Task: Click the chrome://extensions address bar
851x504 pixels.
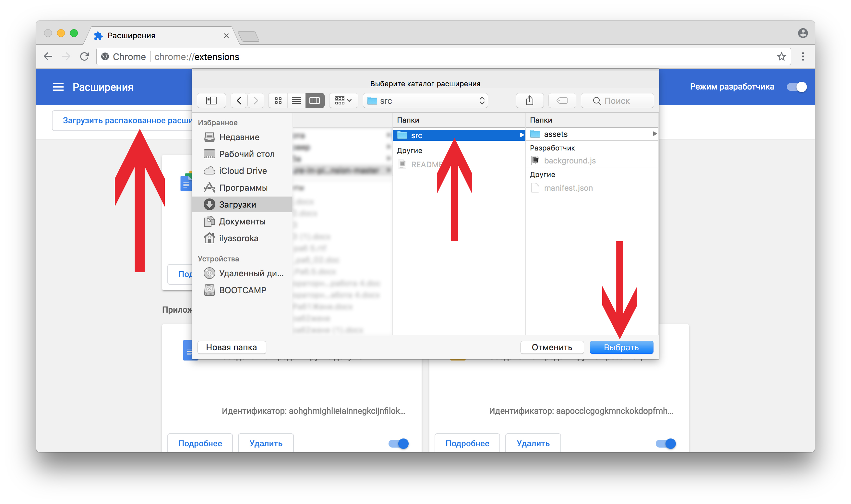Action: pyautogui.click(x=443, y=56)
